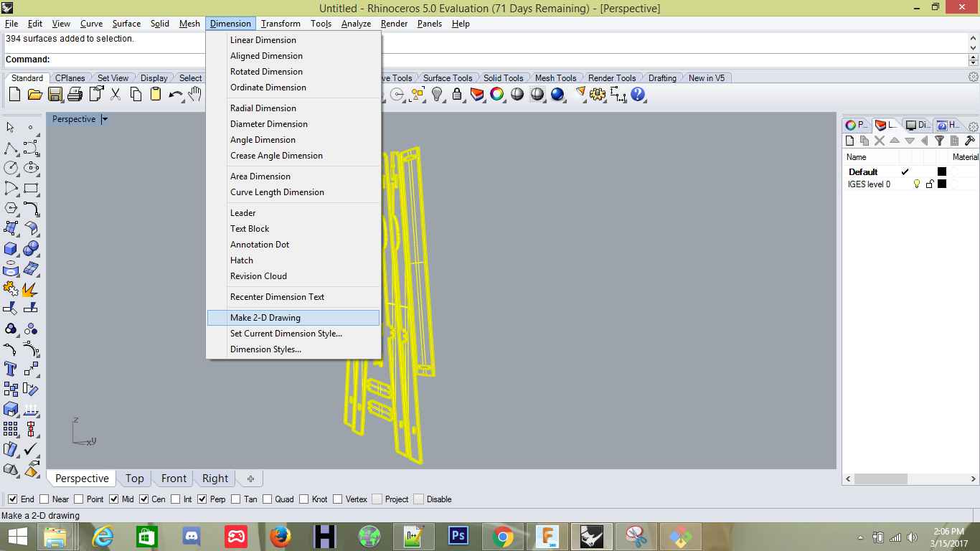Toggle the Perp osnap checkbox
Image resolution: width=980 pixels, height=551 pixels.
pyautogui.click(x=202, y=499)
